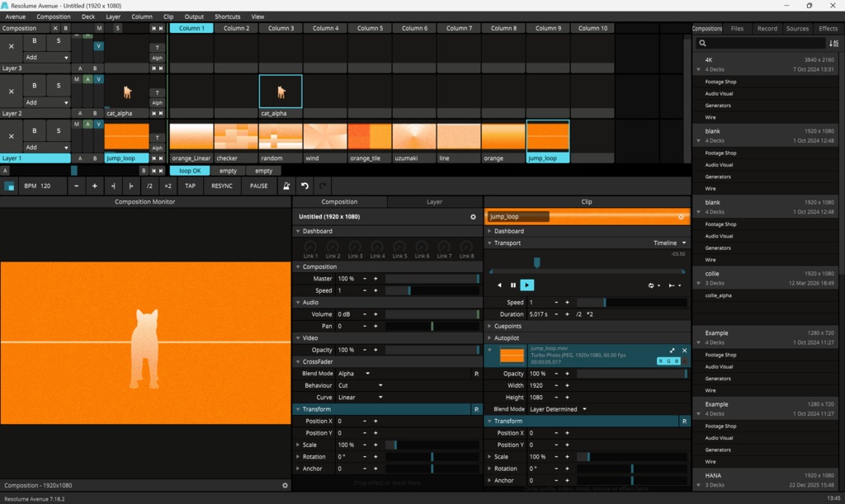845x504 pixels.
Task: Open the play-once direction options in Transport
Action: [x=674, y=285]
